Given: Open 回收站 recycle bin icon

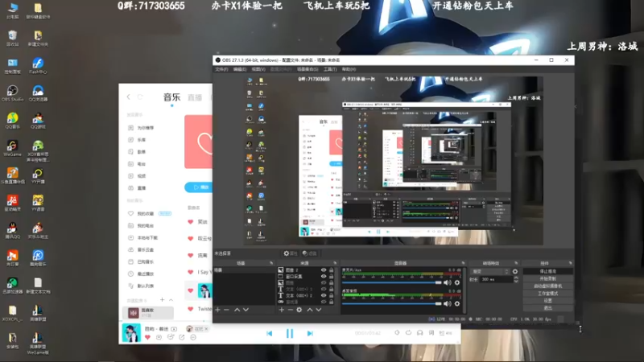Looking at the screenshot, I should [12, 38].
